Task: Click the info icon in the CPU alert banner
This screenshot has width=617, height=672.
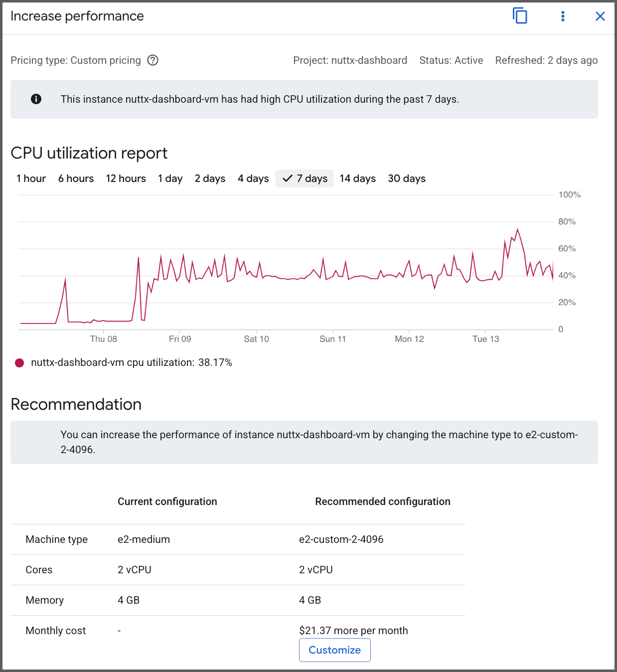Action: pyautogui.click(x=35, y=99)
